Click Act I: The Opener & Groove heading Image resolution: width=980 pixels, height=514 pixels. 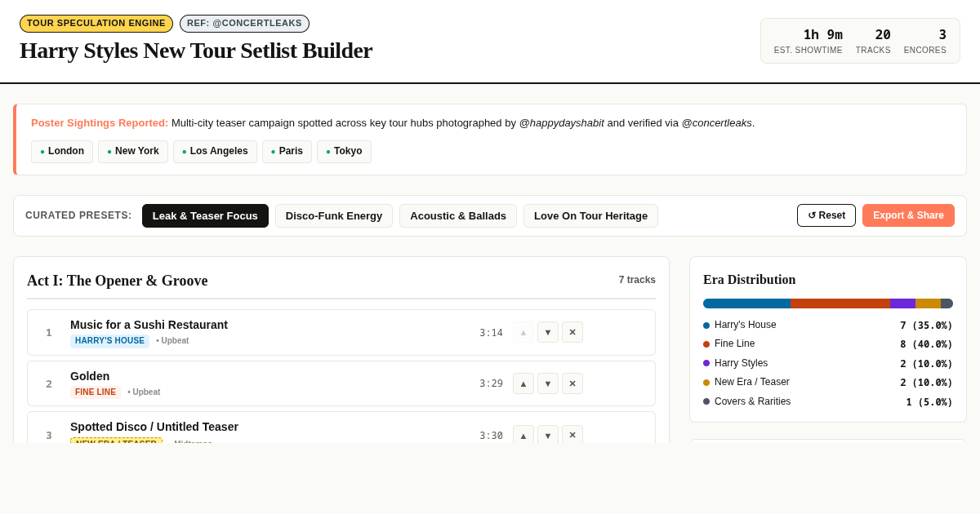tap(118, 281)
